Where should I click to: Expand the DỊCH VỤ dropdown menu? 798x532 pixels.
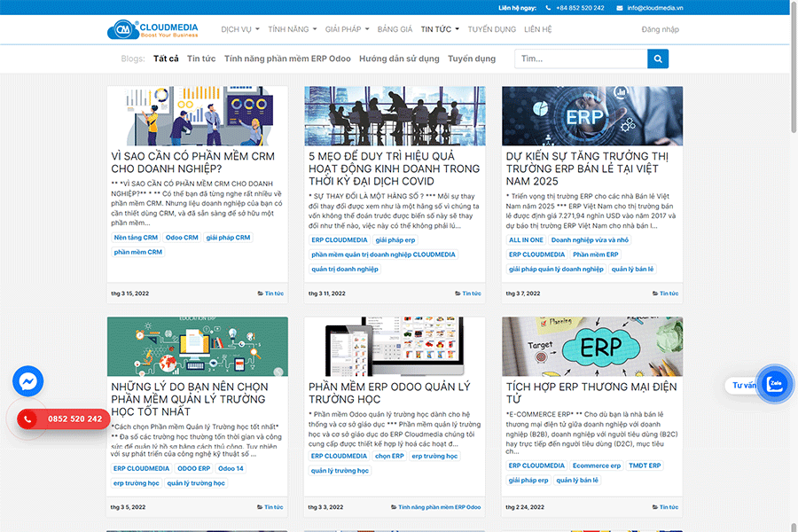(x=239, y=29)
